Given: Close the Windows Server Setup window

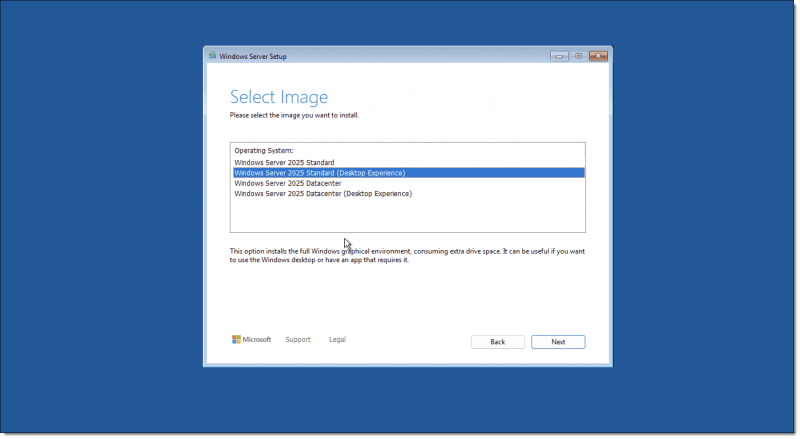Looking at the screenshot, I should pos(598,56).
